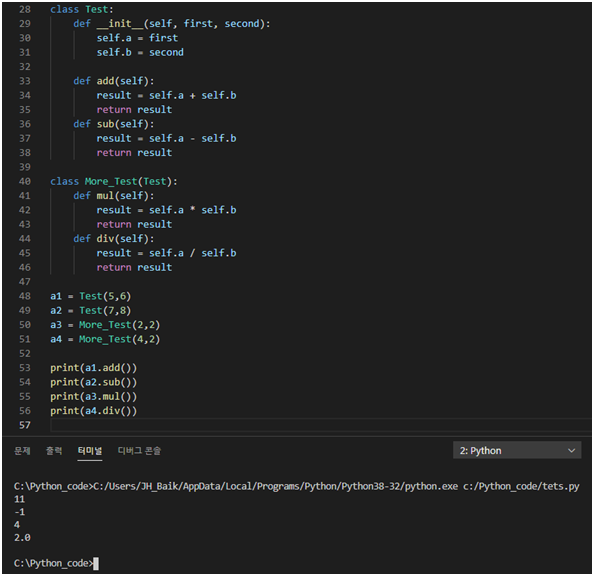Click 'return result' on line 35
Image resolution: width=594 pixels, height=576 pixels.
tap(134, 110)
